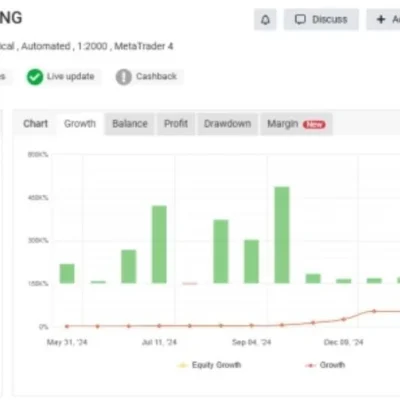Click the MetaTrader 4 text
The image size is (400, 400).
click(144, 46)
